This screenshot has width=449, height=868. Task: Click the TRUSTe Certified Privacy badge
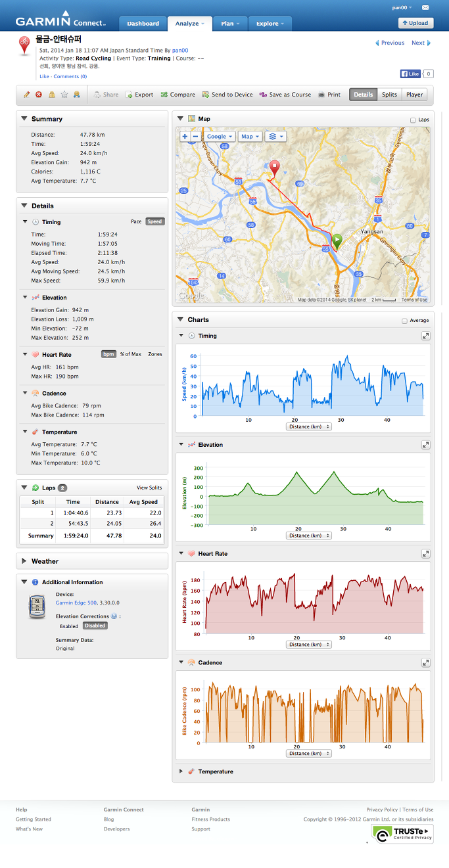coord(402,834)
